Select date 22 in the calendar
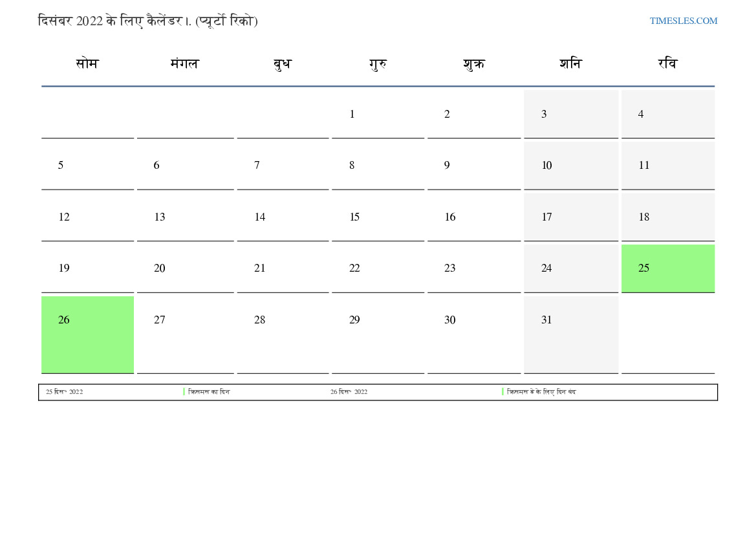This screenshot has width=756, height=535. pos(378,268)
